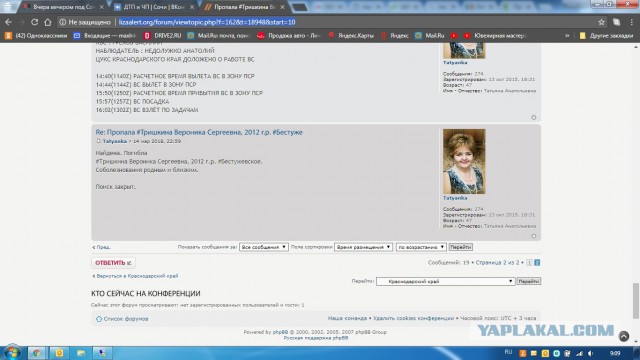
Task: Go to previous topic via 'Пред.' link
Action: 102,247
